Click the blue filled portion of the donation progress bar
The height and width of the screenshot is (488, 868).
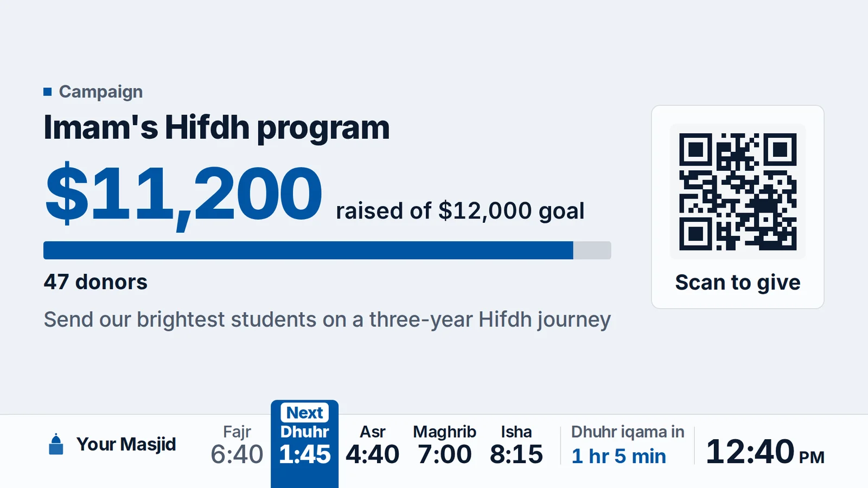[x=308, y=251]
